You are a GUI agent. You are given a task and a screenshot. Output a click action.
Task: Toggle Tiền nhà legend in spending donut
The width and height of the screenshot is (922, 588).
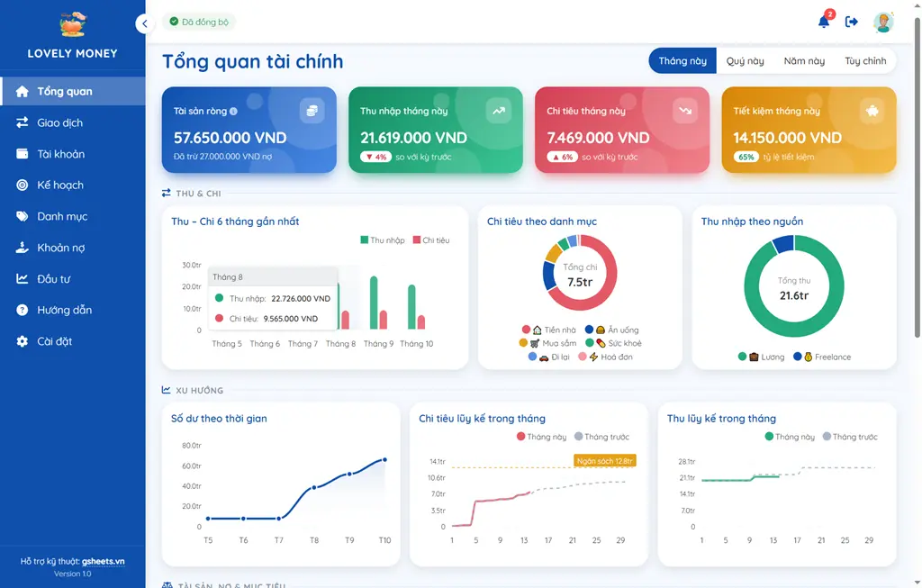[549, 330]
